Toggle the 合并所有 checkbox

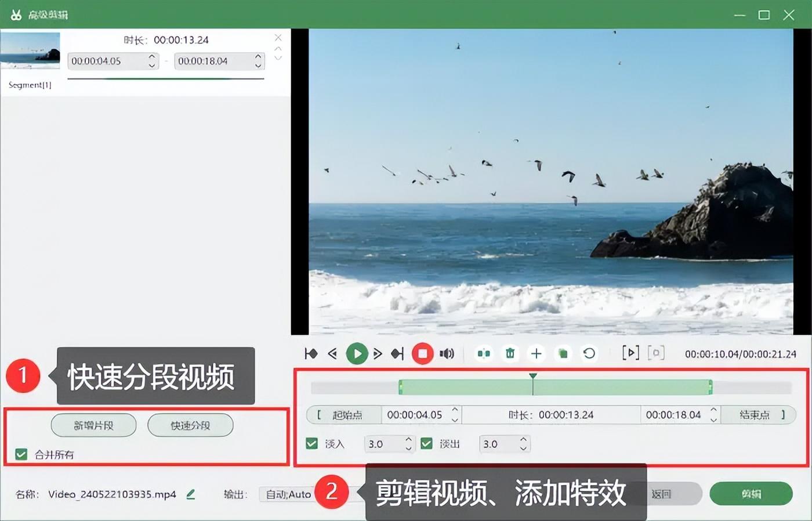click(21, 454)
